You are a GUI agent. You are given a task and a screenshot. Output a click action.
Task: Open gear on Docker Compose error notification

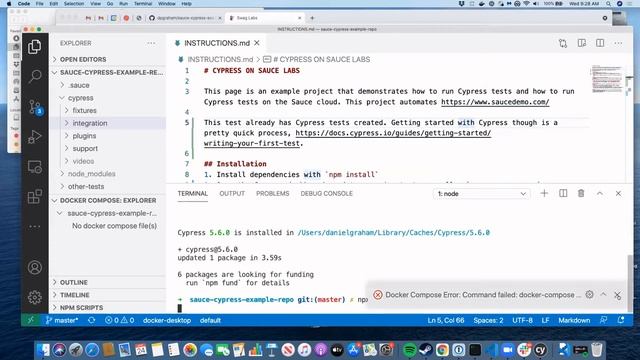[x=589, y=294]
